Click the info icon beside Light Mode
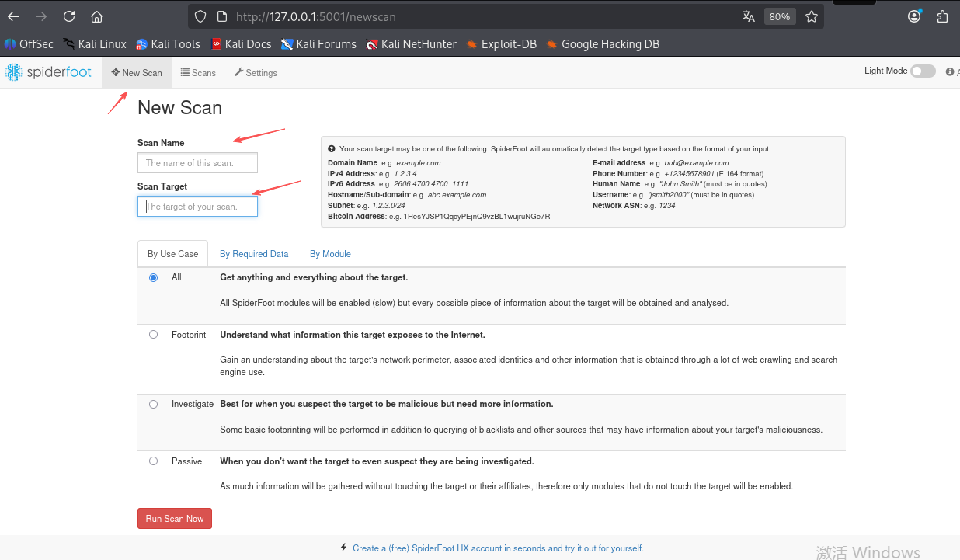This screenshot has height=560, width=960. click(949, 71)
